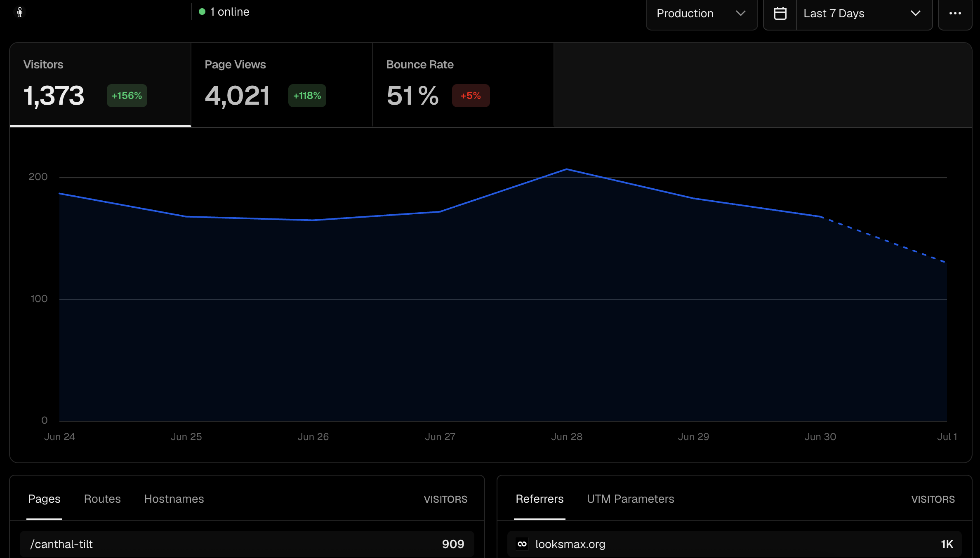The width and height of the screenshot is (980, 558).
Task: Click the Jul 1 x-axis date label
Action: pos(947,437)
